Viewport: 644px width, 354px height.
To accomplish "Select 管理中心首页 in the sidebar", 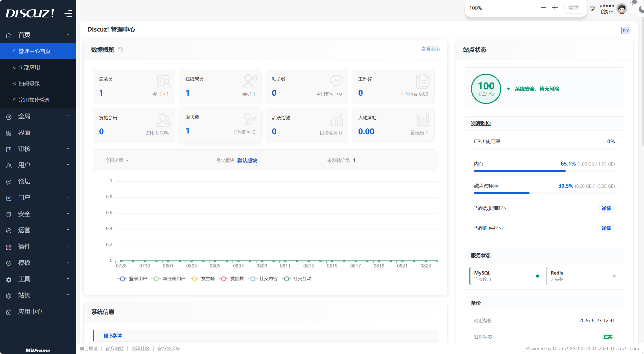I will coord(38,51).
